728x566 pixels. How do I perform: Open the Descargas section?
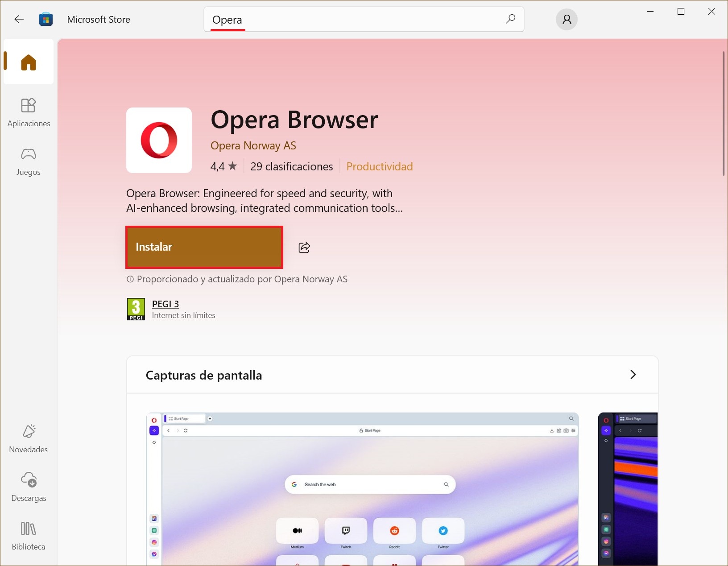pos(29,487)
